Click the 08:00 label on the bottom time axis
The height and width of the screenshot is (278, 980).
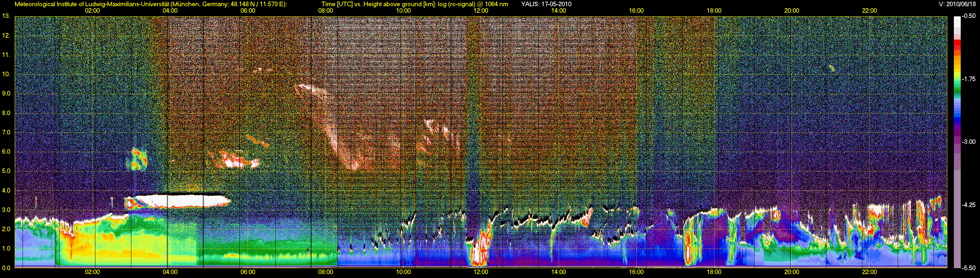326,272
